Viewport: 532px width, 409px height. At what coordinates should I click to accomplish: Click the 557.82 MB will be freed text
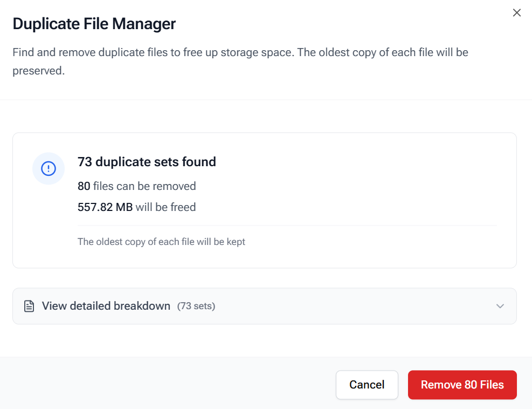[137, 207]
